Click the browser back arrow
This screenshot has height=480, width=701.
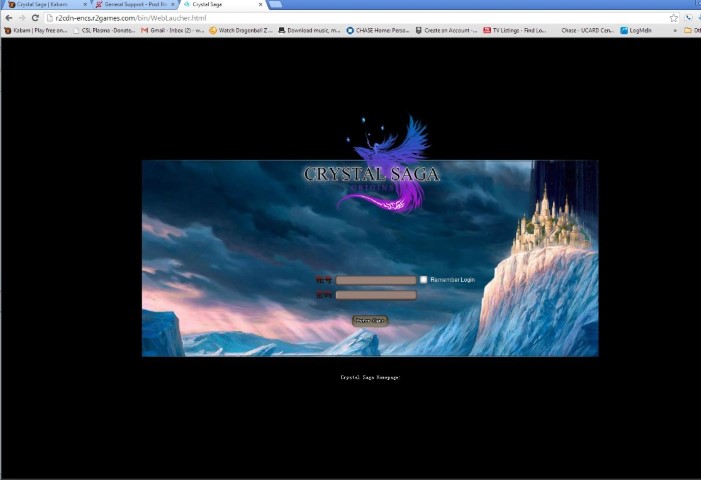[8, 18]
